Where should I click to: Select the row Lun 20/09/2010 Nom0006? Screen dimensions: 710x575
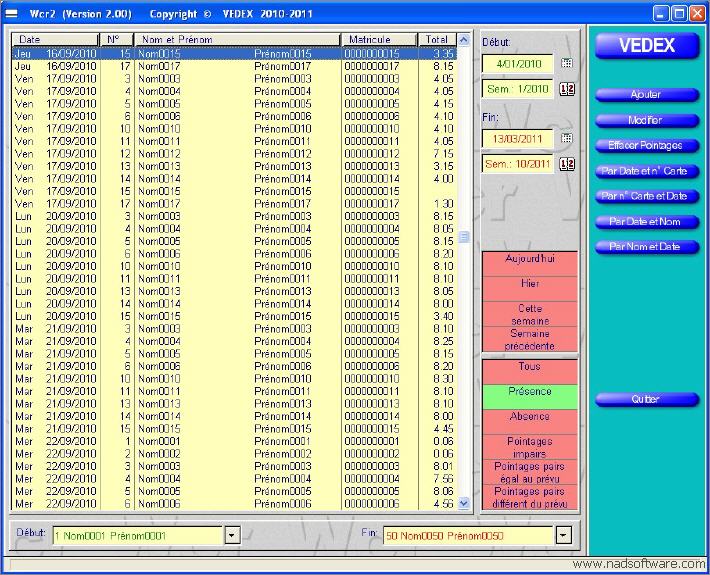[234, 254]
